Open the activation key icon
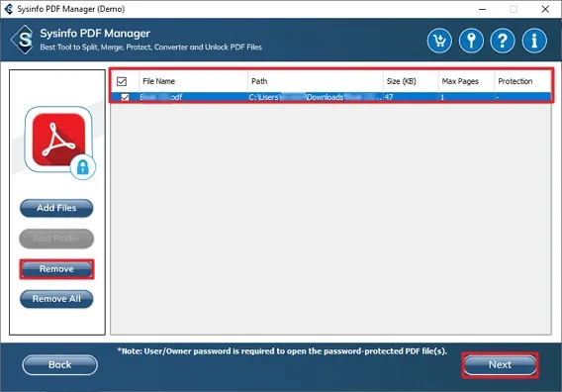 click(x=471, y=41)
